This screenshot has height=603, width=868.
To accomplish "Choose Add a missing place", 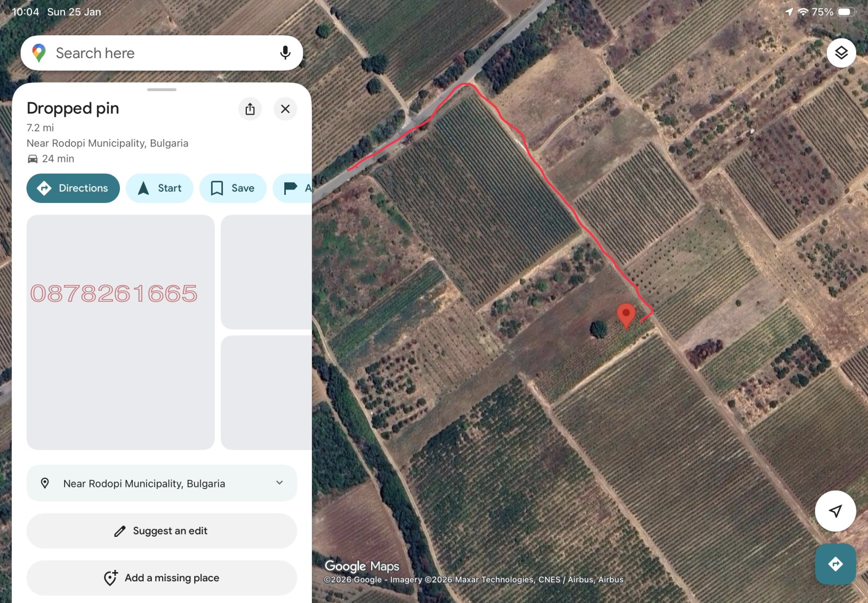I will (x=162, y=578).
